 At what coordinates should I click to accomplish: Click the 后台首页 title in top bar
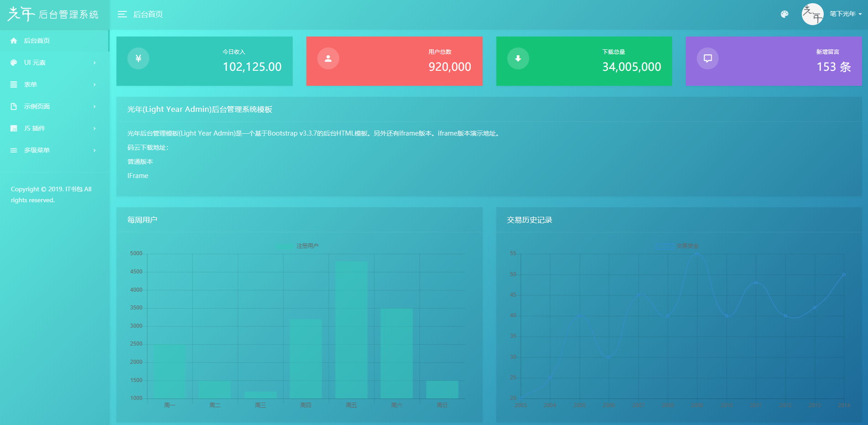pos(148,15)
